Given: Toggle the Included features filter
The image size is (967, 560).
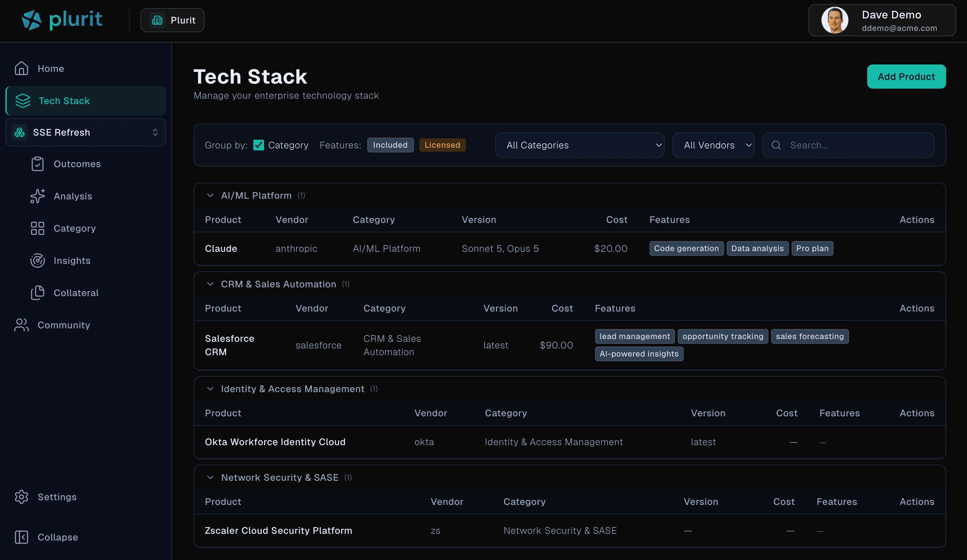Looking at the screenshot, I should (x=390, y=145).
